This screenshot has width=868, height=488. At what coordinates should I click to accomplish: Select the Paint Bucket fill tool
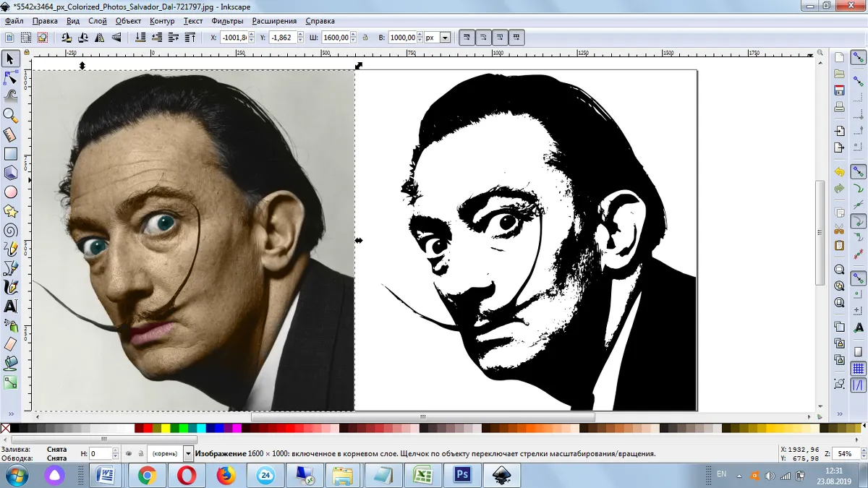click(11, 364)
